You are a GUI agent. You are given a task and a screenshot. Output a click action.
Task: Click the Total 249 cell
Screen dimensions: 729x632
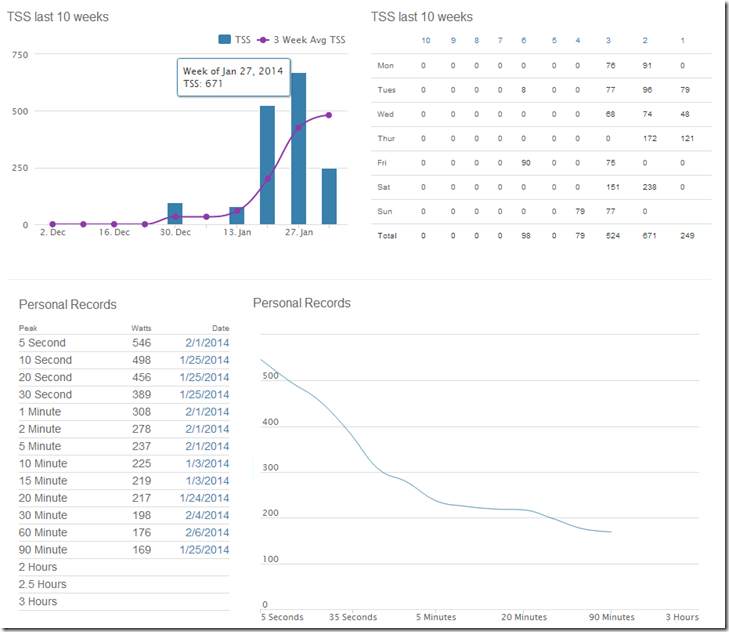pos(687,235)
